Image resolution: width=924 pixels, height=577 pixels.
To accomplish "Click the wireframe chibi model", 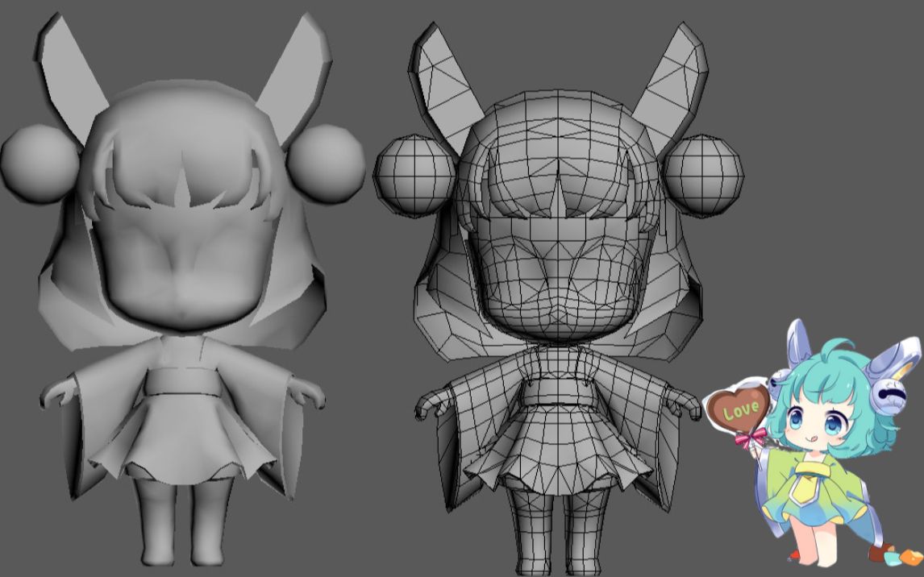I will point(558,297).
